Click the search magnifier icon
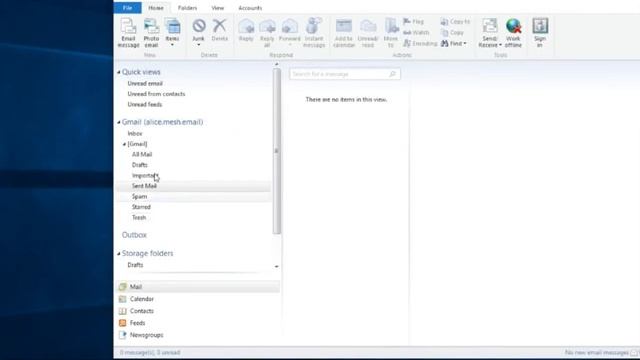The height and width of the screenshot is (360, 640). 393,74
